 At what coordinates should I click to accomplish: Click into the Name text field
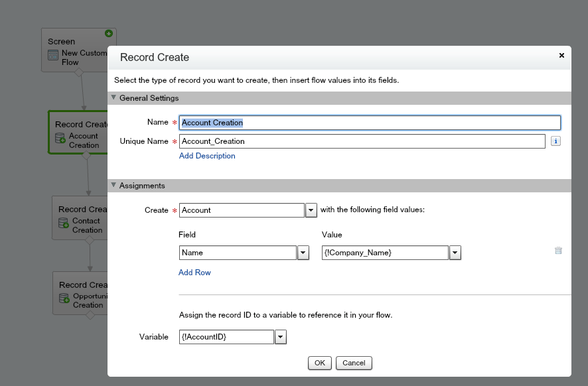[x=370, y=123]
